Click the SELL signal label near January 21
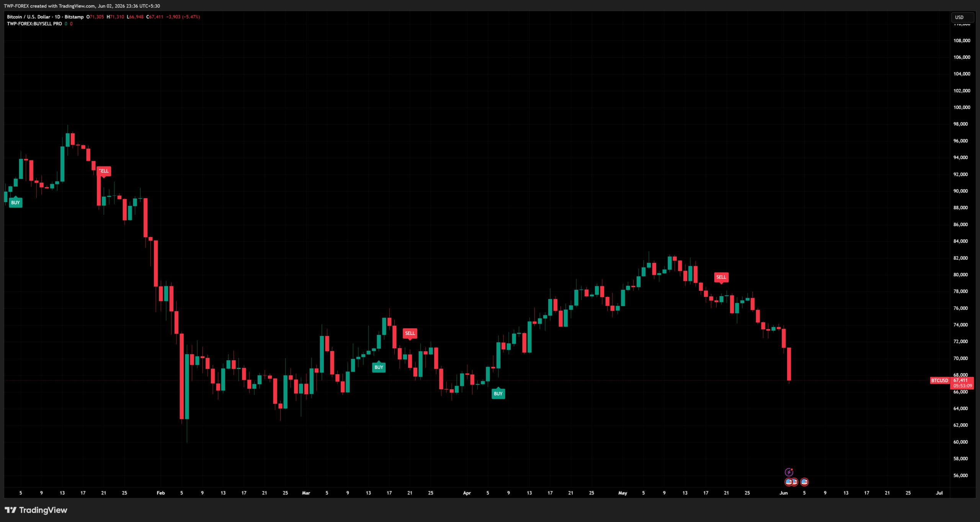 click(104, 171)
